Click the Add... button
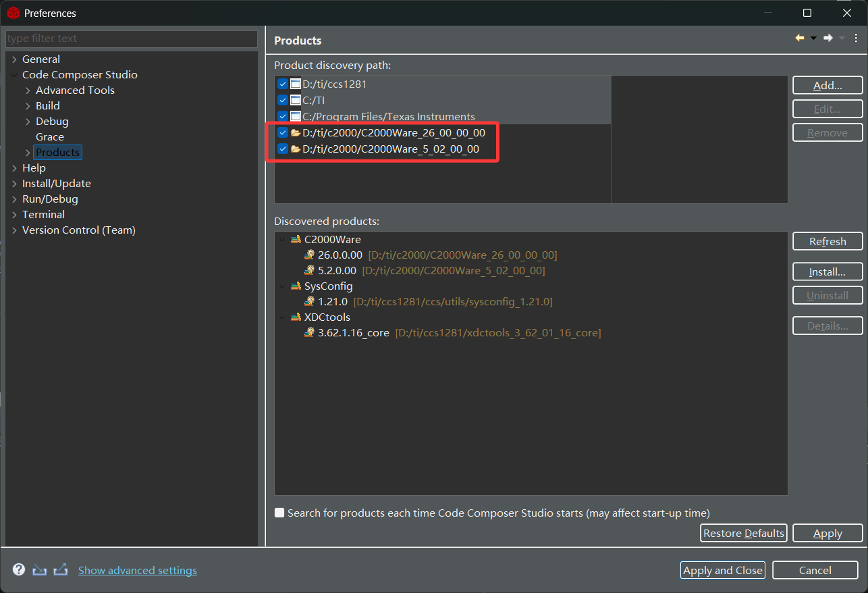Screen dimensions: 868x593 pyautogui.click(x=828, y=86)
